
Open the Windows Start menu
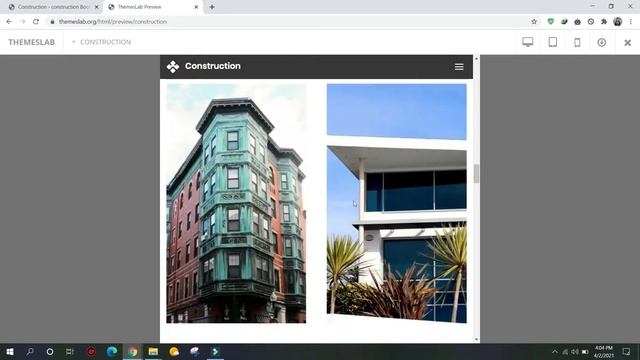[x=10, y=351]
